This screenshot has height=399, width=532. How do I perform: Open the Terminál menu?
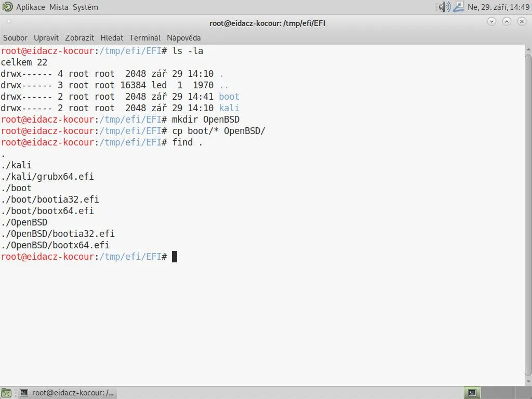(x=145, y=37)
